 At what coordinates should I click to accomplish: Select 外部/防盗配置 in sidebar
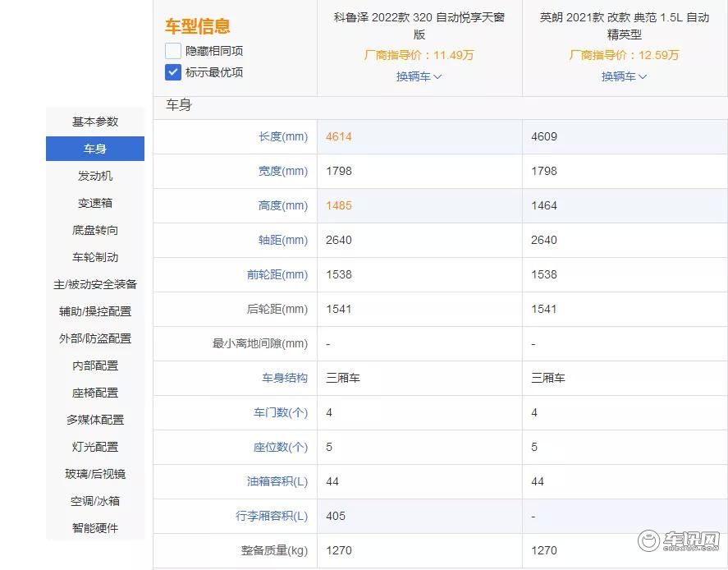[x=95, y=338]
